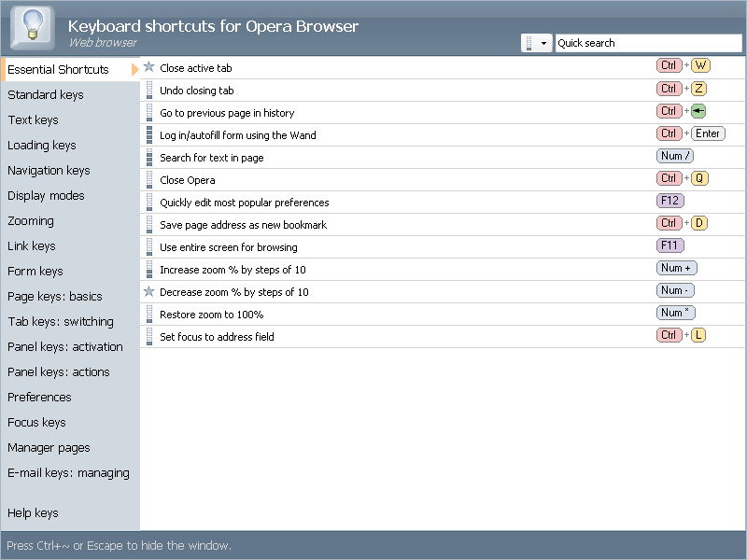Click marker icon beside Search for text in page
The height and width of the screenshot is (560, 747).
(149, 157)
